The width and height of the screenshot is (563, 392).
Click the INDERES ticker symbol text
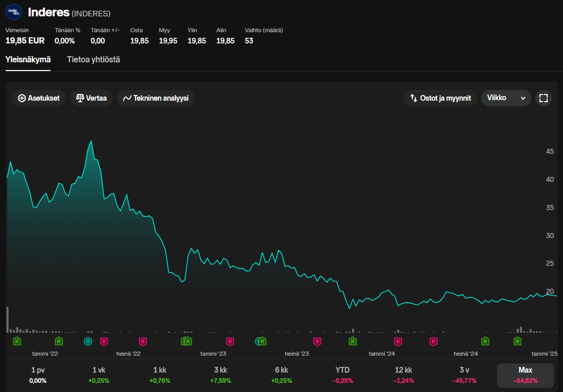[91, 14]
